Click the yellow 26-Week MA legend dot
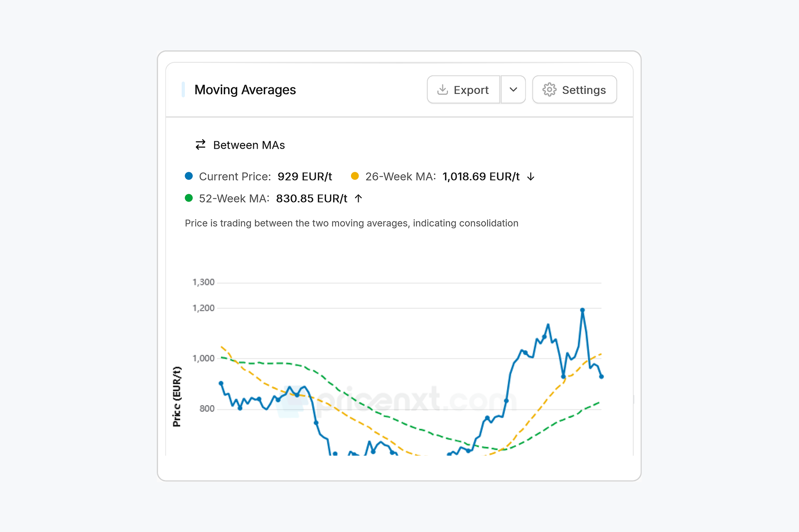The height and width of the screenshot is (532, 799). coord(355,176)
